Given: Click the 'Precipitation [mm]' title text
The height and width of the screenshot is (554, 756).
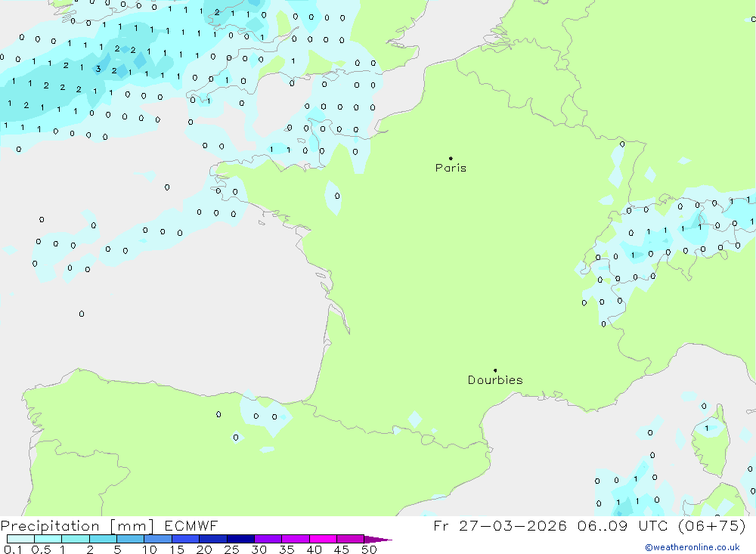Looking at the screenshot, I should pos(77,526).
